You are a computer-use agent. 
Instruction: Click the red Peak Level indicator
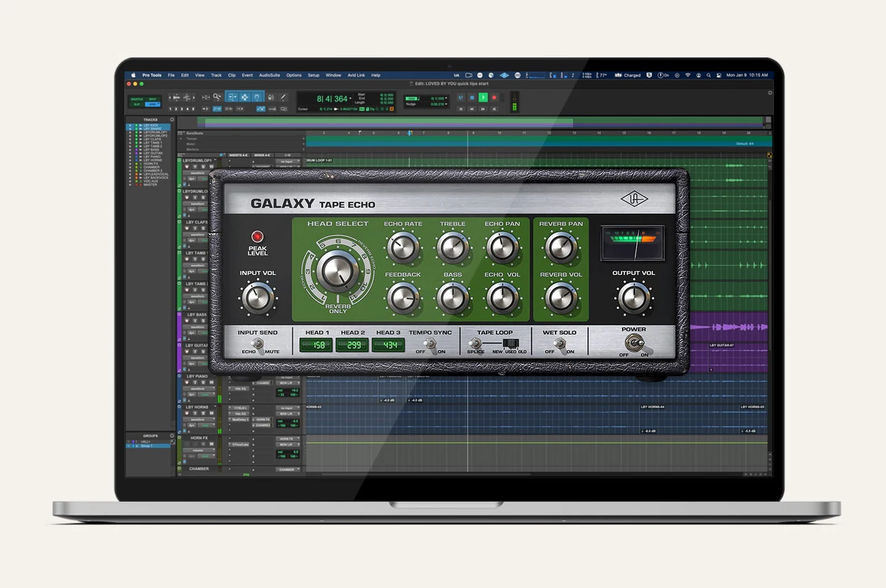pos(257,237)
